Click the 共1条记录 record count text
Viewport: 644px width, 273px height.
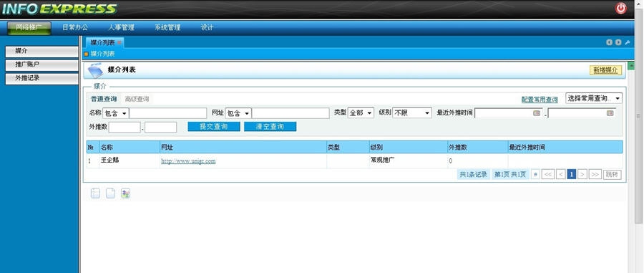pyautogui.click(x=473, y=174)
